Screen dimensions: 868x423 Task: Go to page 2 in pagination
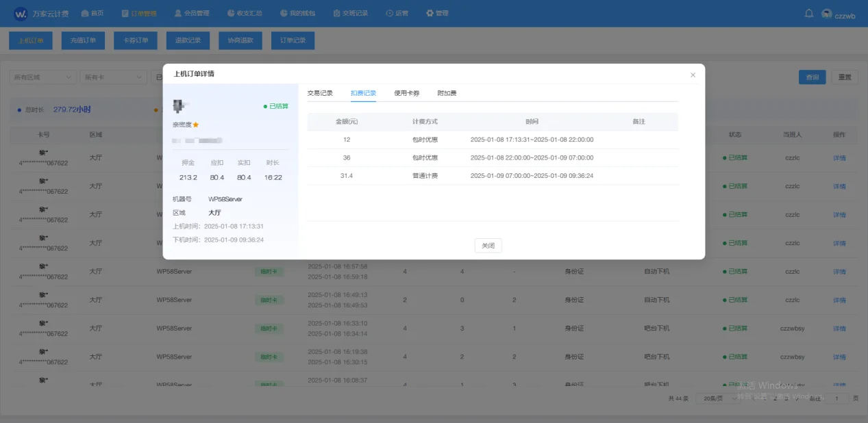tap(775, 398)
